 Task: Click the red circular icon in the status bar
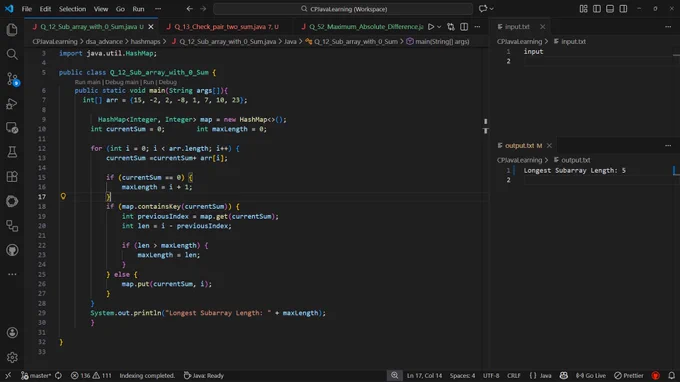[x=655, y=375]
